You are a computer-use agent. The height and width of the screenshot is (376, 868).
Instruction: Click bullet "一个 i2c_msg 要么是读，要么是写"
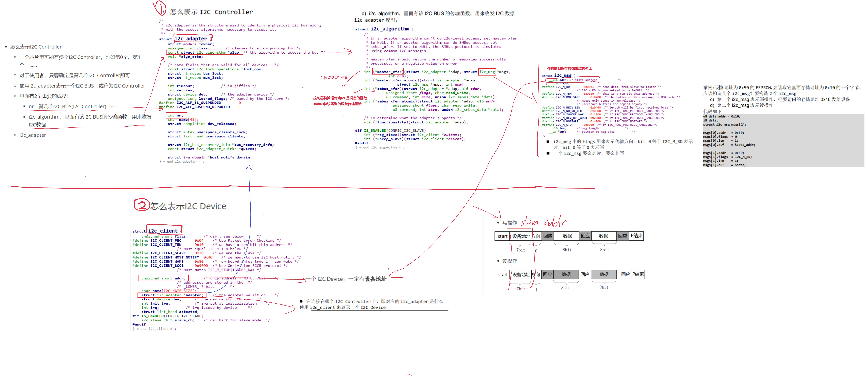(x=589, y=153)
